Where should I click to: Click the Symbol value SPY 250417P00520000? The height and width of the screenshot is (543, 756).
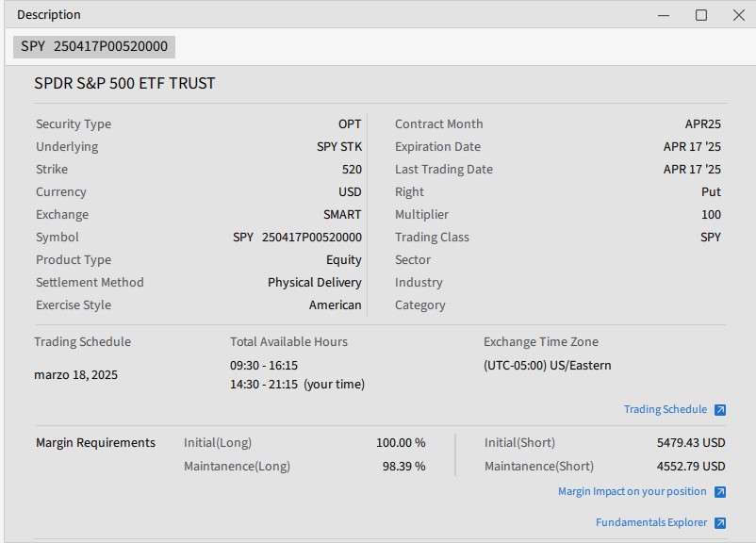[297, 238]
